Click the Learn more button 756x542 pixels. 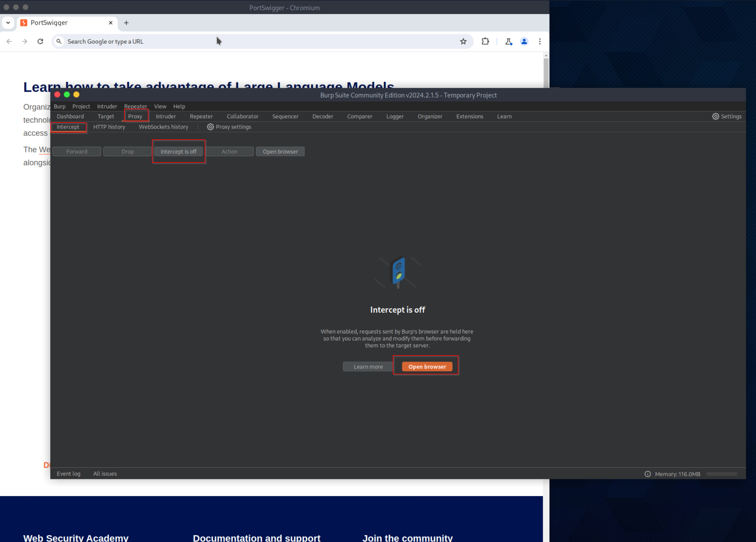pyautogui.click(x=368, y=366)
